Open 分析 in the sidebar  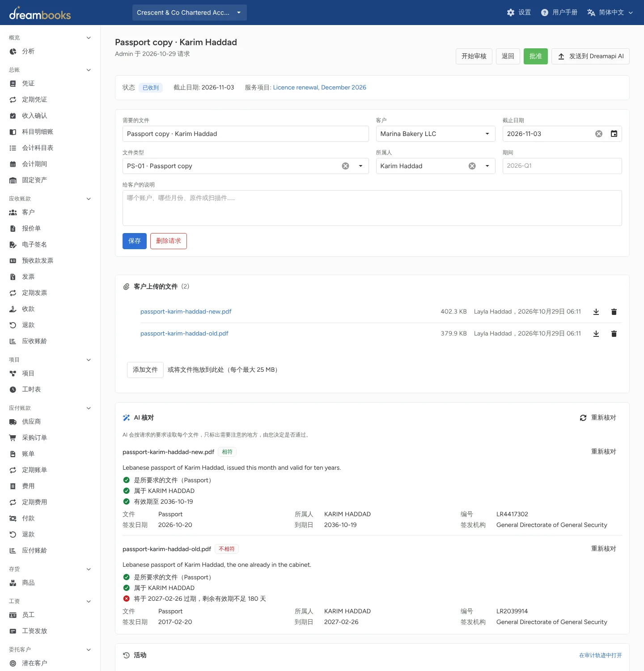coord(50,51)
